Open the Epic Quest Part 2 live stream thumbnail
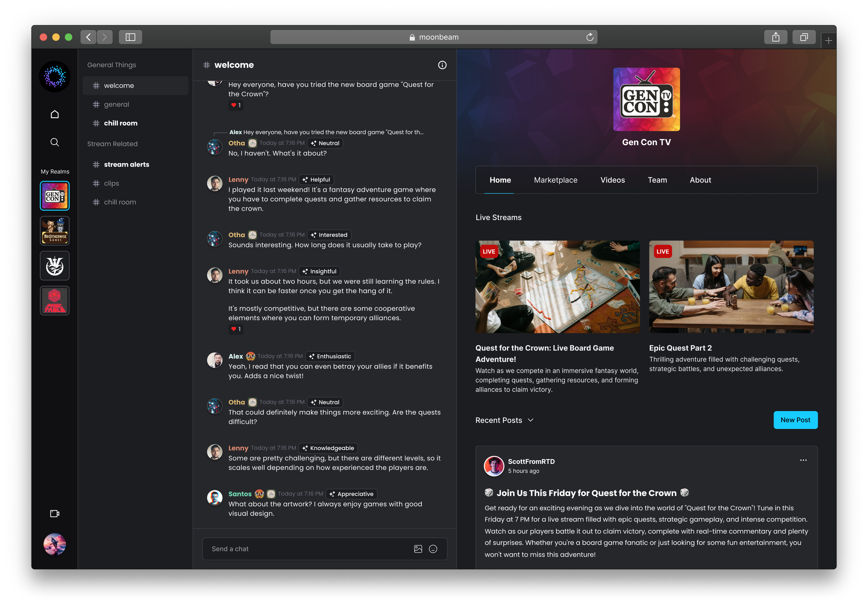Viewport: 868px width, 607px height. pyautogui.click(x=731, y=287)
